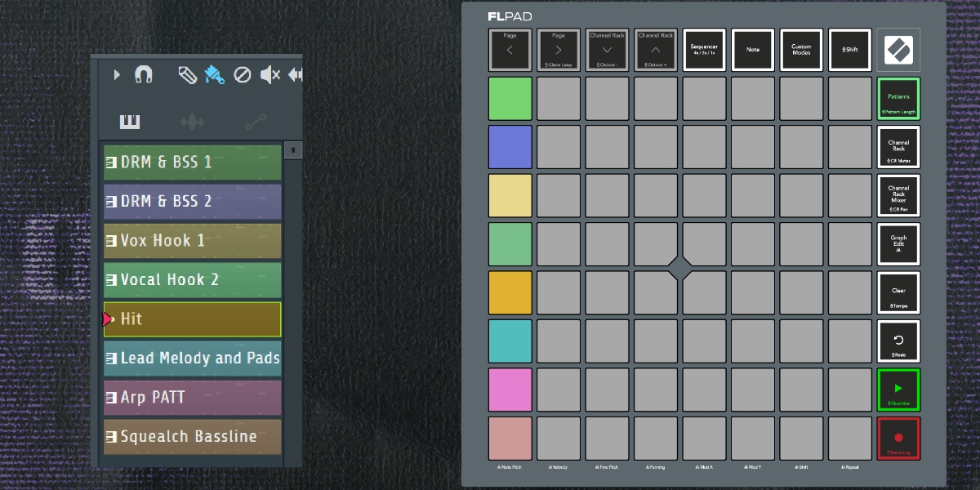Toggle the Shift button on FL Pad
980x490 pixels.
850,50
